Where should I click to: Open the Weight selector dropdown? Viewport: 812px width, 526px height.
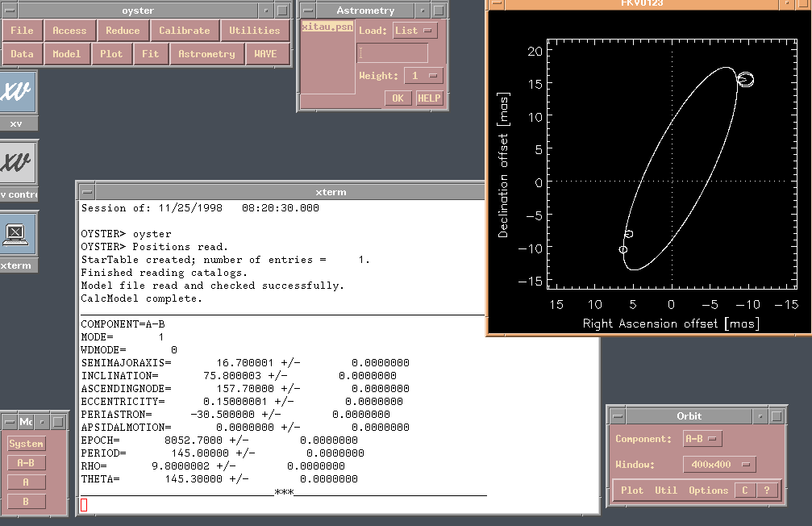[x=423, y=76]
